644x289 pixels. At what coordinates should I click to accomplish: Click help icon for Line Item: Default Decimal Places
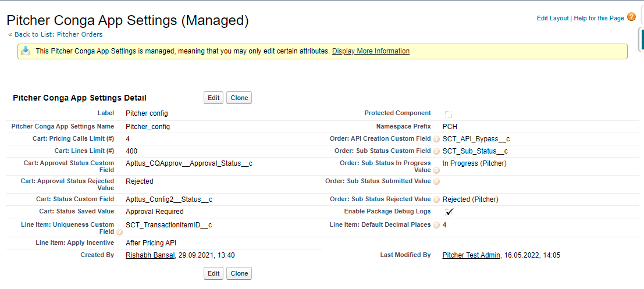[x=436, y=226]
